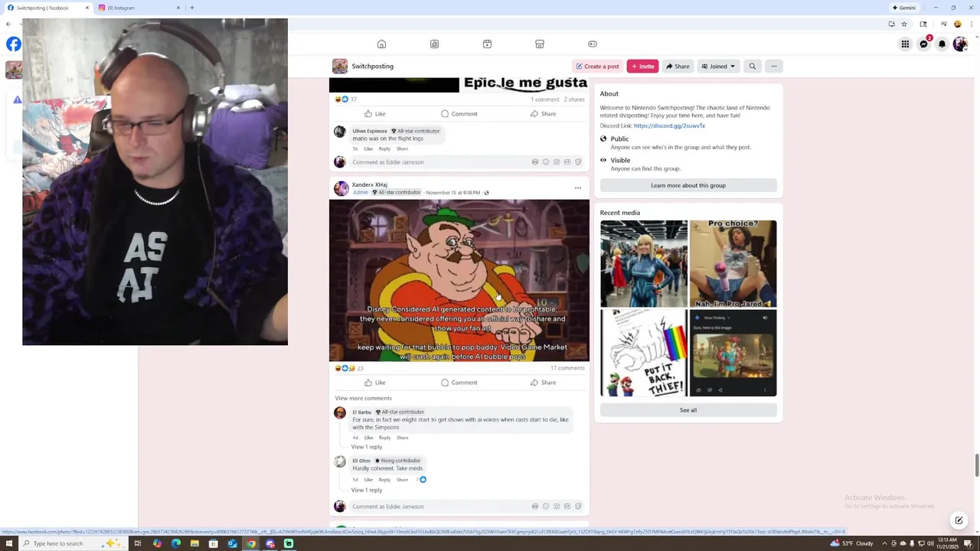
Task: Open Chrome from the taskbar
Action: [251, 543]
